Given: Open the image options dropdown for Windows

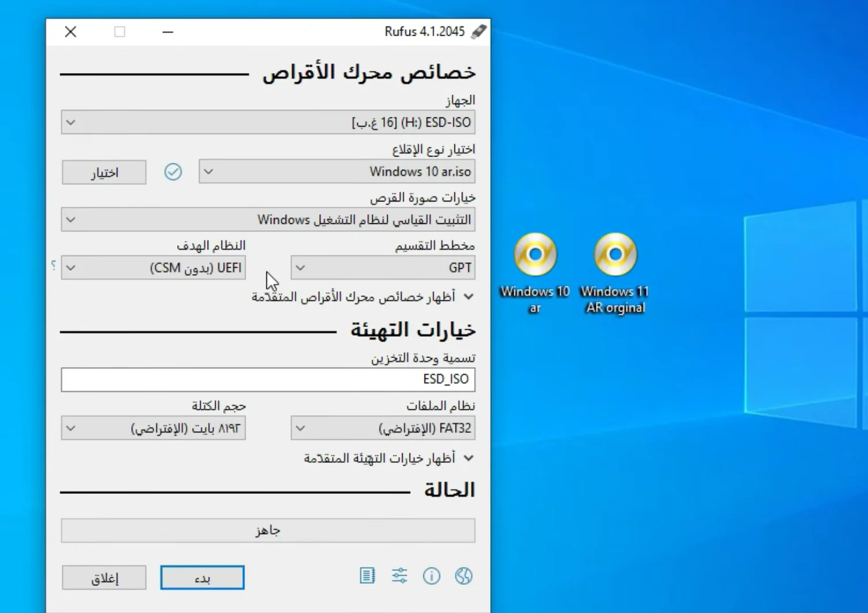Looking at the screenshot, I should click(x=268, y=220).
